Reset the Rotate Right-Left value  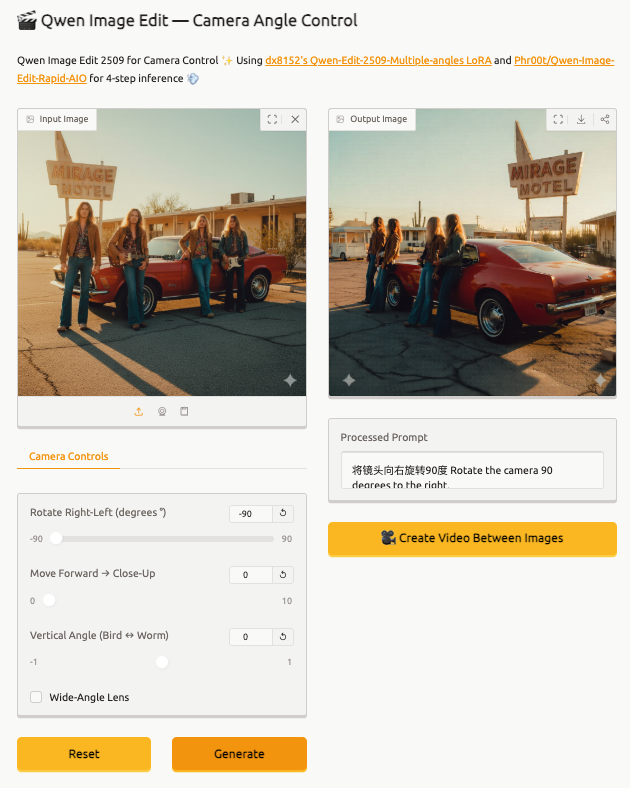click(x=283, y=513)
